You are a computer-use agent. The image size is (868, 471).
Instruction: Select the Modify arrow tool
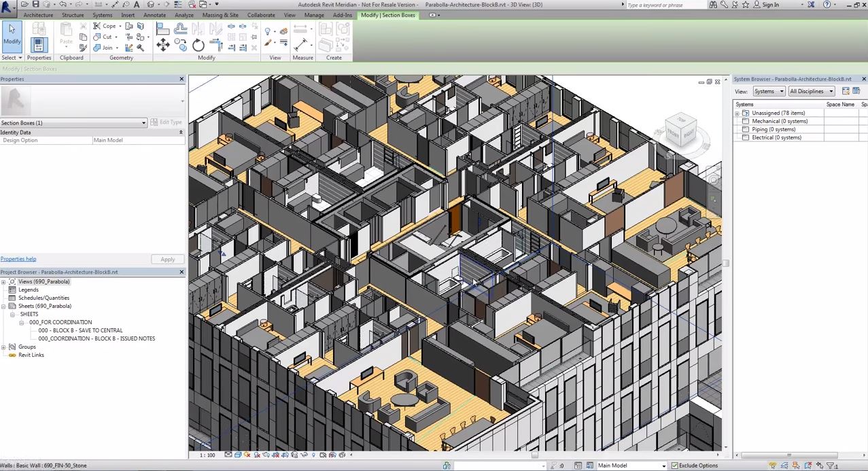coord(11,37)
